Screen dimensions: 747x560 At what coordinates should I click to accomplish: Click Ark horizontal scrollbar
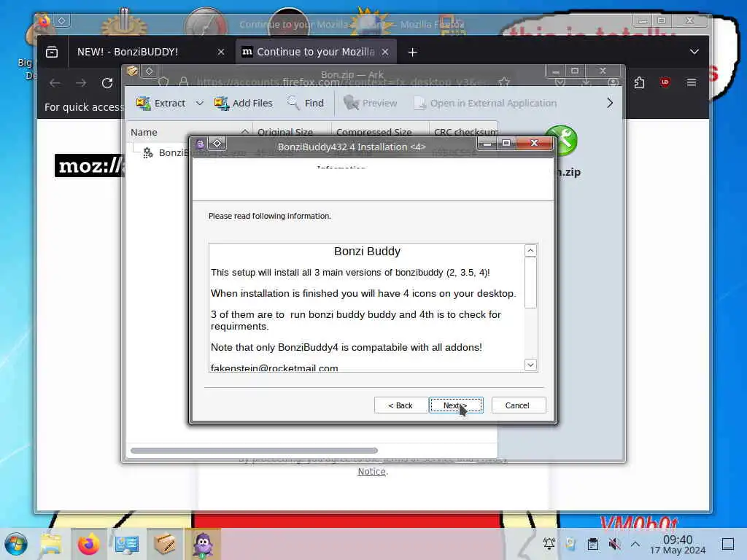pyautogui.click(x=254, y=451)
